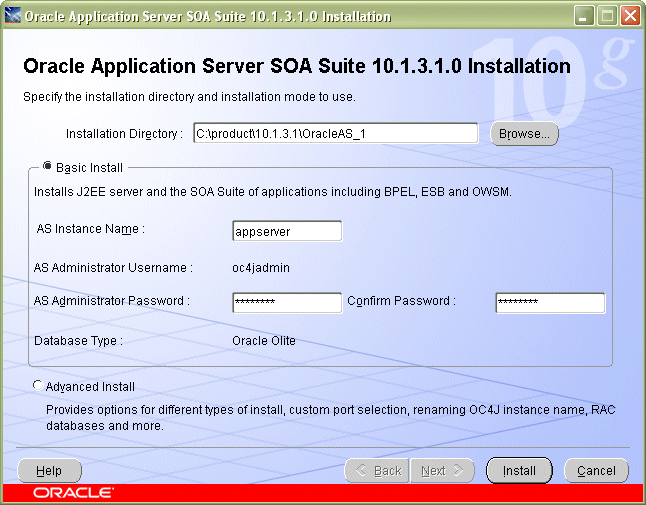646x505 pixels.
Task: Click the Oracle logo in red footer
Action: [x=74, y=493]
